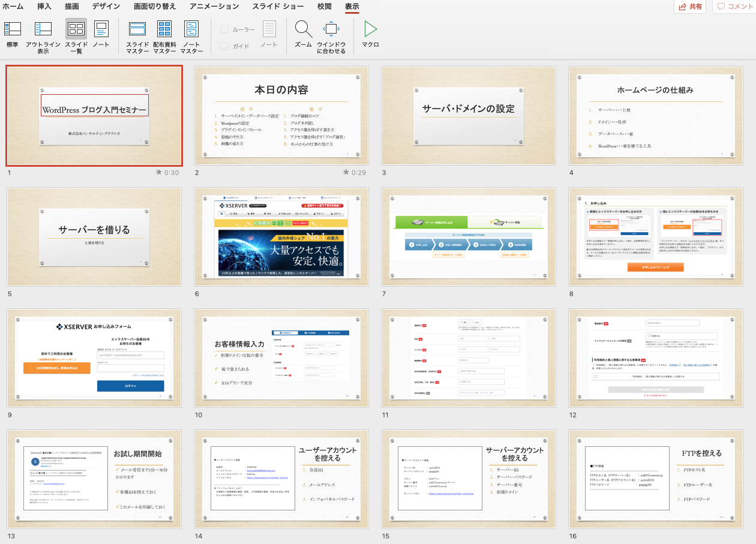Click the 共有 share button

coord(690,7)
